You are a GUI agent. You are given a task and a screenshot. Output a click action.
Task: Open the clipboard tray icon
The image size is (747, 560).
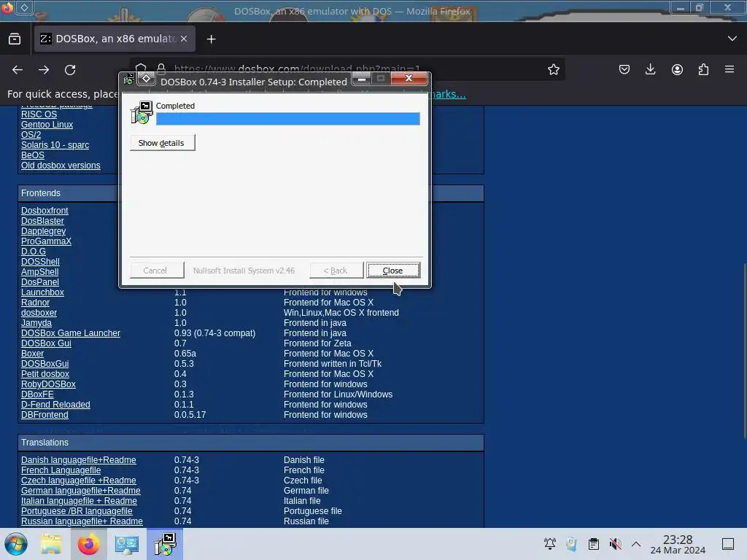point(594,543)
